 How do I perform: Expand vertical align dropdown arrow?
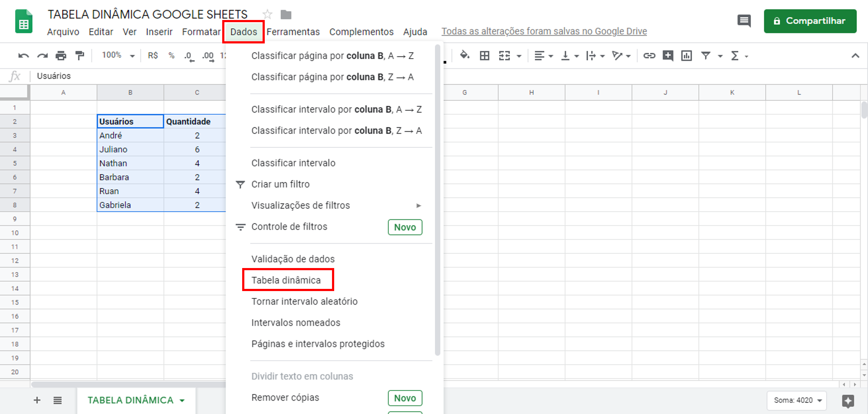576,56
